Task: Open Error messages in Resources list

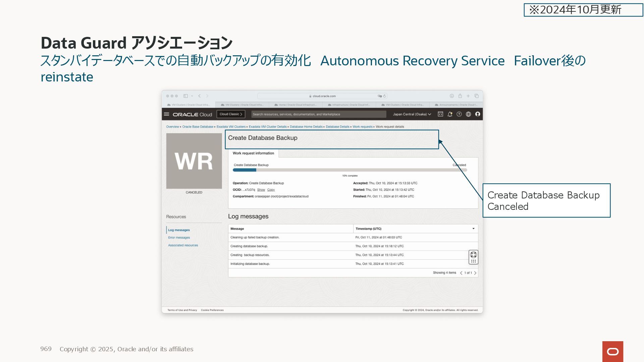Action: click(x=179, y=238)
